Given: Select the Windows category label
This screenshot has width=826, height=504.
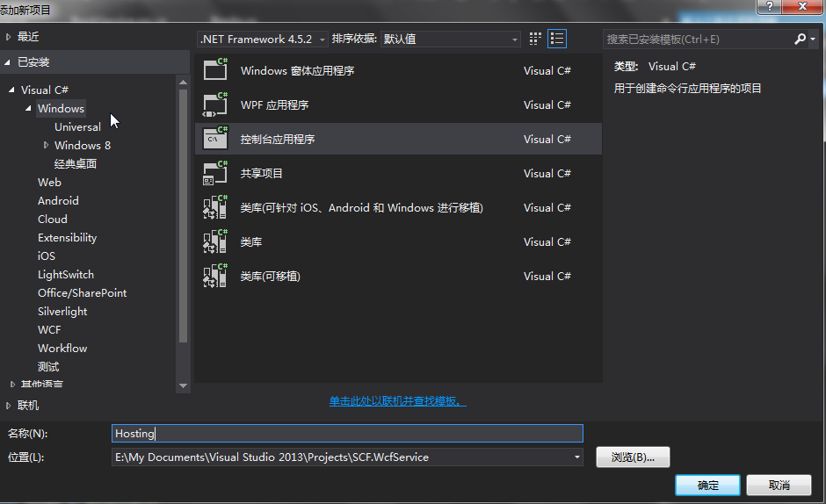Looking at the screenshot, I should pyautogui.click(x=61, y=109).
